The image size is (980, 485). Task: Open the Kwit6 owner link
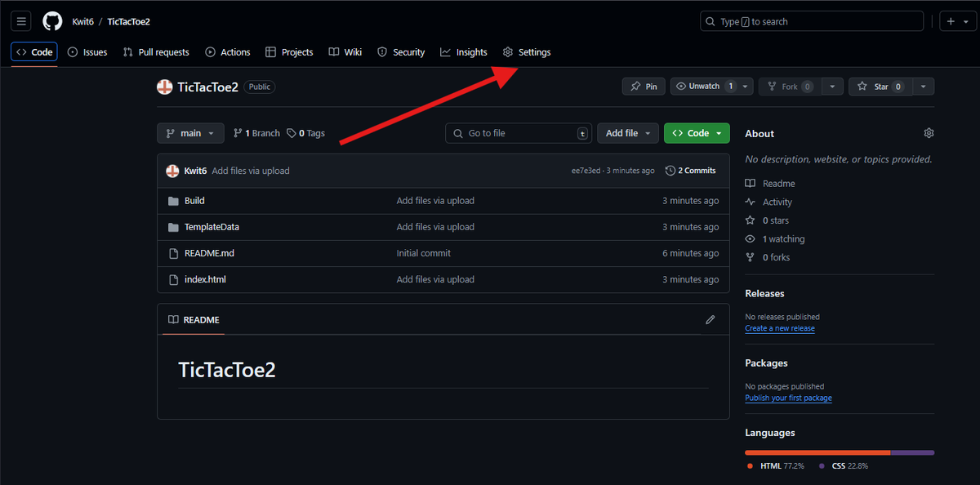pyautogui.click(x=83, y=21)
